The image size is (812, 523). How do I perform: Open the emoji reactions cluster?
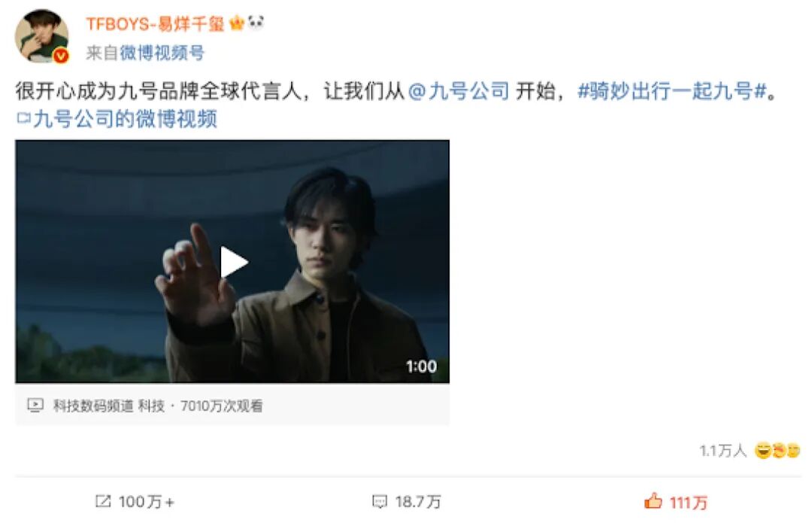pos(777,451)
